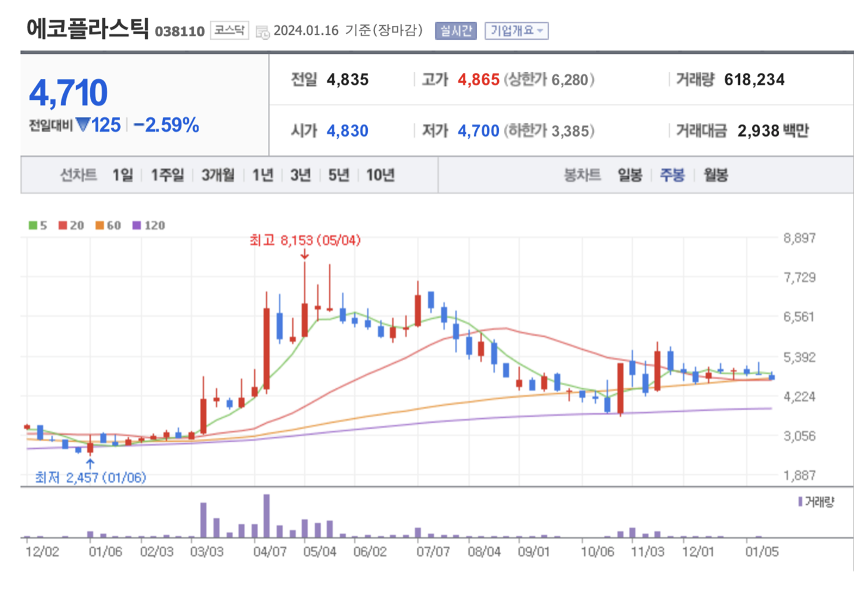Open the 기업개요 dropdown
The width and height of the screenshot is (868, 590).
(x=516, y=31)
